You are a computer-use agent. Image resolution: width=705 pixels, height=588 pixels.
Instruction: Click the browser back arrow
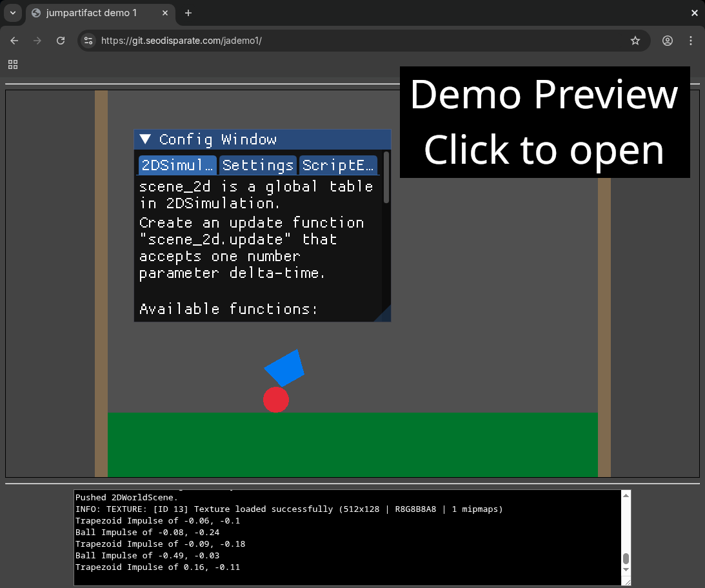tap(14, 41)
